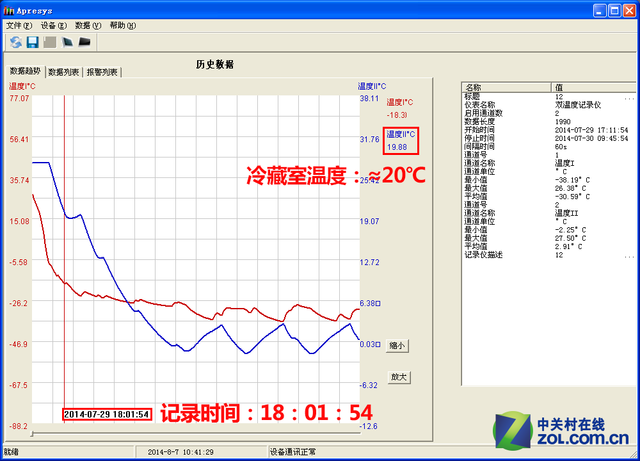Select the 停止时间 row label

[x=480, y=138]
